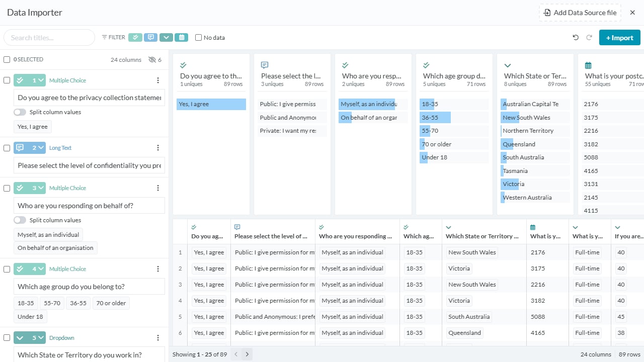Close the Data Importer dialog
644x362 pixels.
coord(632,13)
